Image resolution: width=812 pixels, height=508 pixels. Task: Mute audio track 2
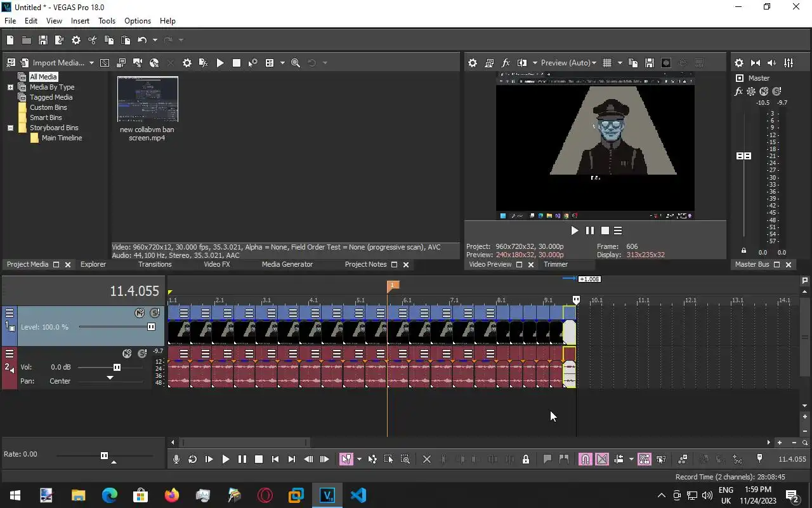click(127, 354)
